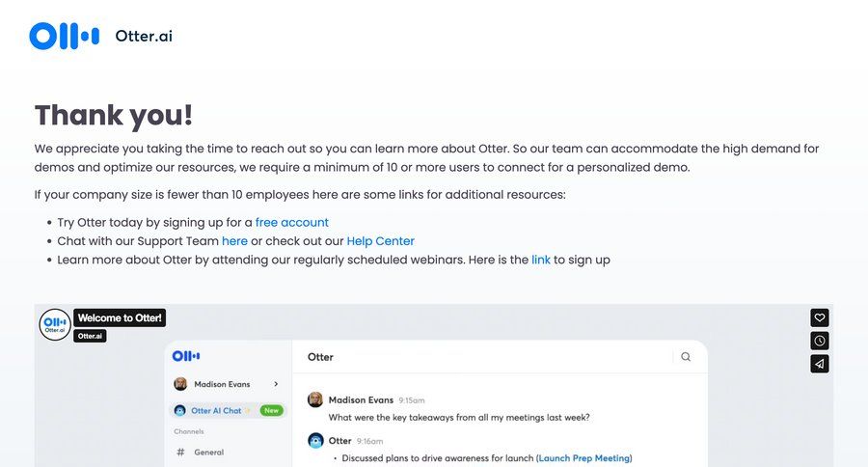Open the General channel
This screenshot has width=868, height=467.
(x=208, y=452)
